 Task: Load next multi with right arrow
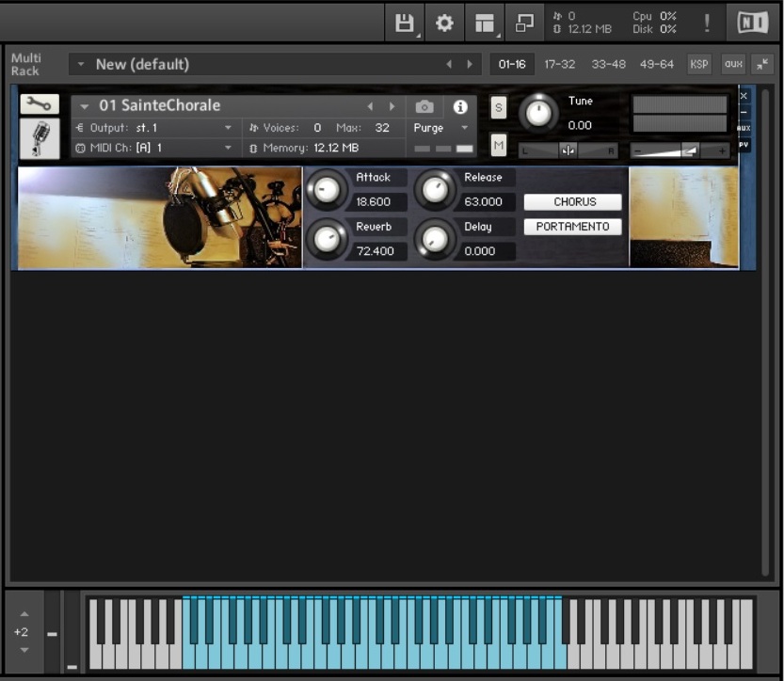(469, 64)
